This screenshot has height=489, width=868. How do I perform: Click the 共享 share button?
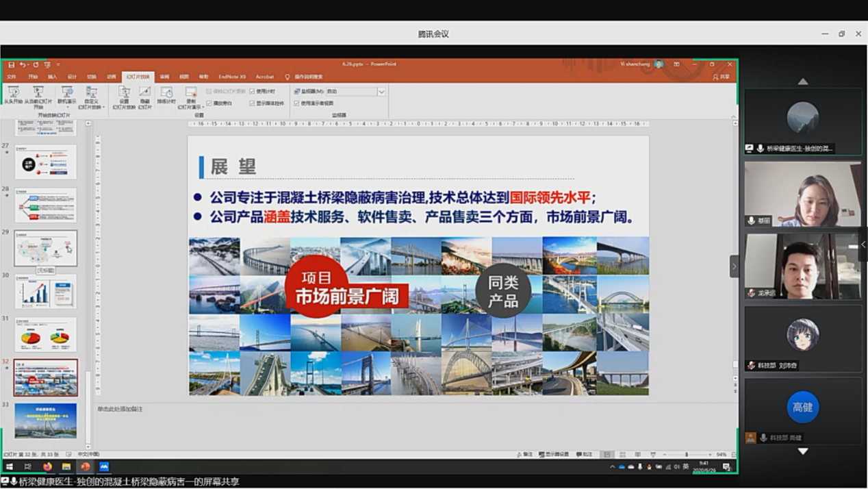coord(721,77)
